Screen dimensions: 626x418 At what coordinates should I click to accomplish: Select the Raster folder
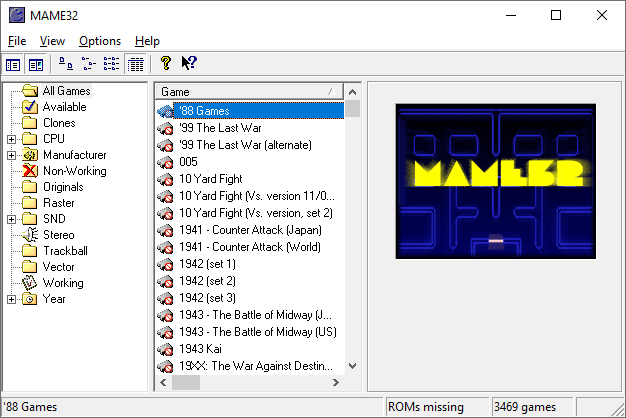[59, 203]
